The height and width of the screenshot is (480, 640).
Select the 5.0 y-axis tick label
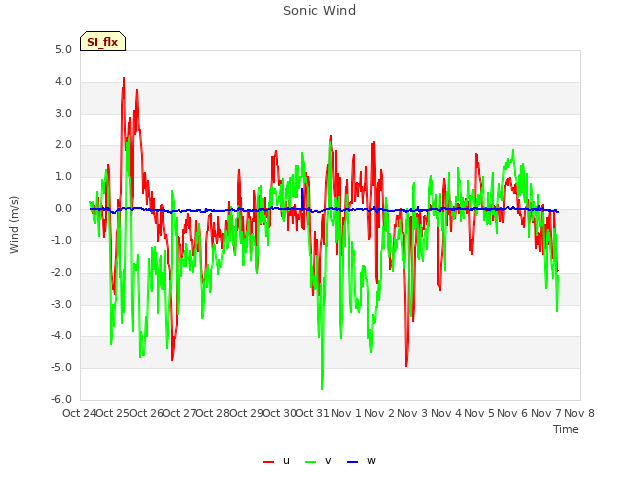[63, 50]
